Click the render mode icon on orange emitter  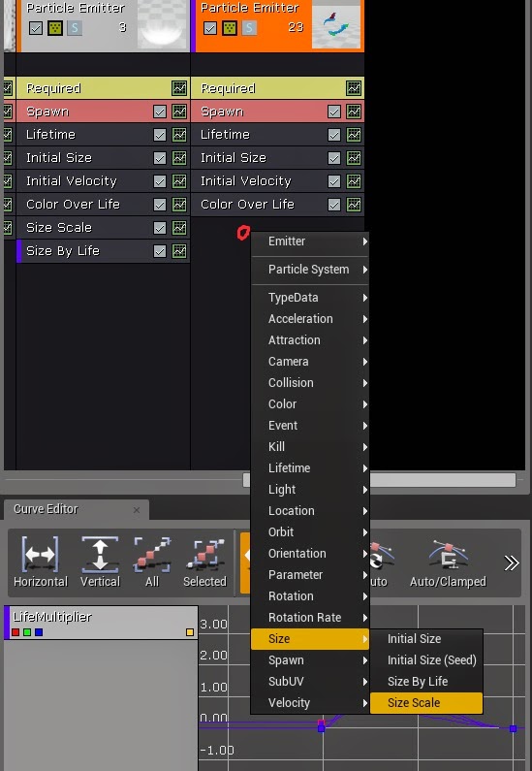pyautogui.click(x=230, y=28)
